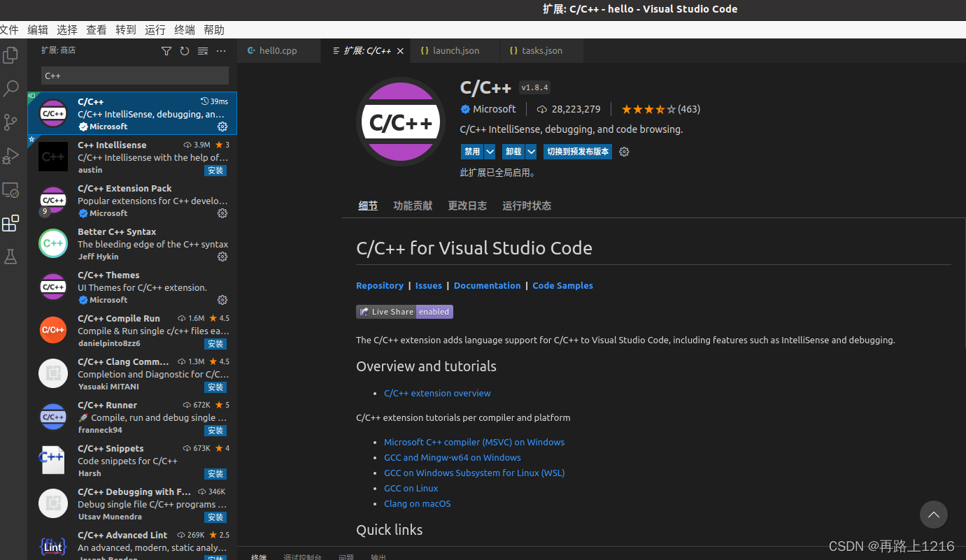
Task: Open the Explorer view in activity bar
Action: coord(10,55)
